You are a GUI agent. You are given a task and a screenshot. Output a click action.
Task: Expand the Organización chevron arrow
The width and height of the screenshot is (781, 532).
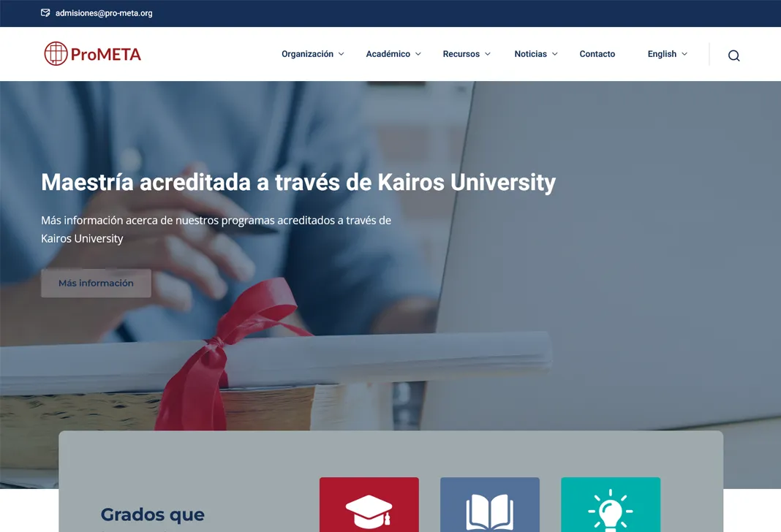342,54
